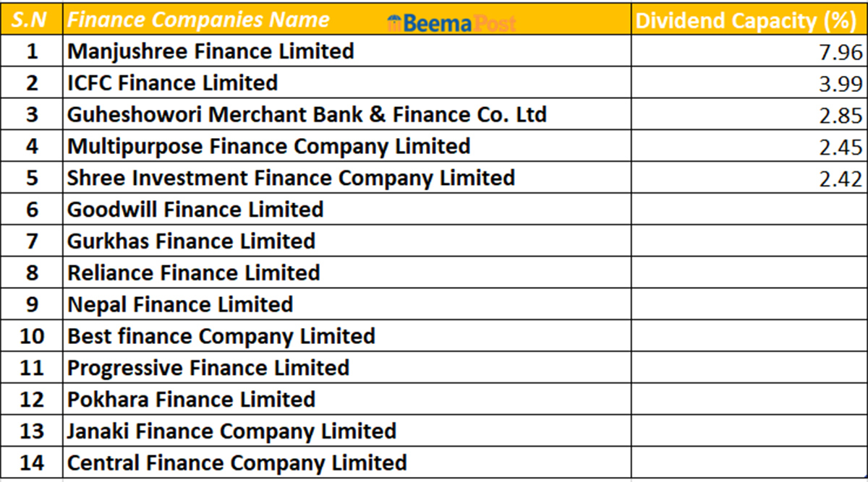Screen dimensions: 868x482
Task: Select the 3.99 dividend capacity value
Action: click(x=842, y=84)
